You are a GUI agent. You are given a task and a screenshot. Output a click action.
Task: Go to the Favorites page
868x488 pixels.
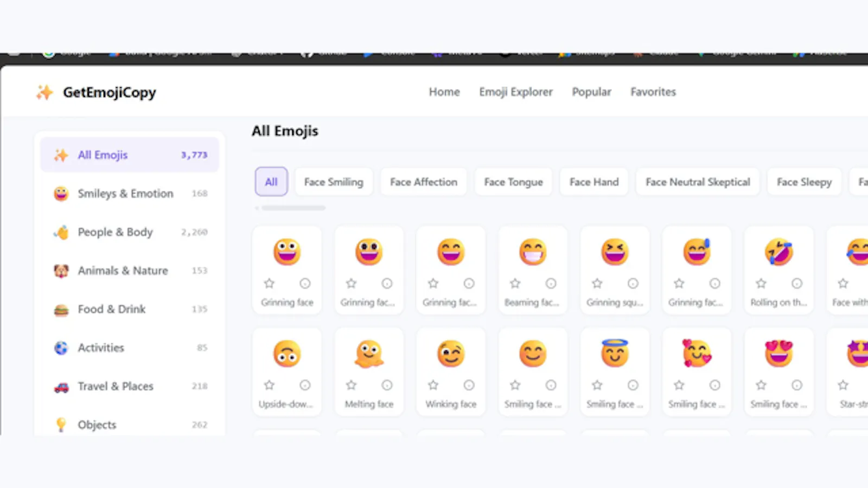[x=653, y=92]
